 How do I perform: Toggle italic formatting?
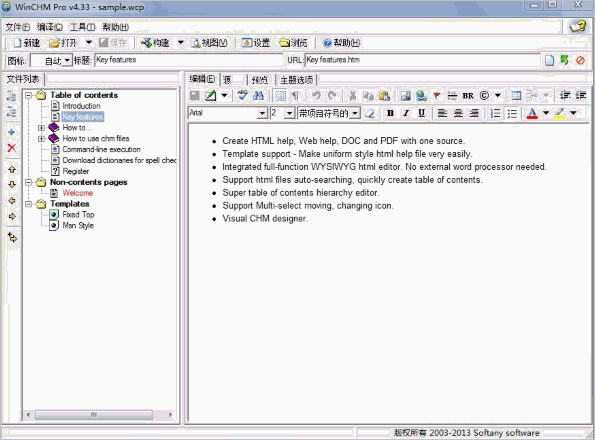[406, 113]
